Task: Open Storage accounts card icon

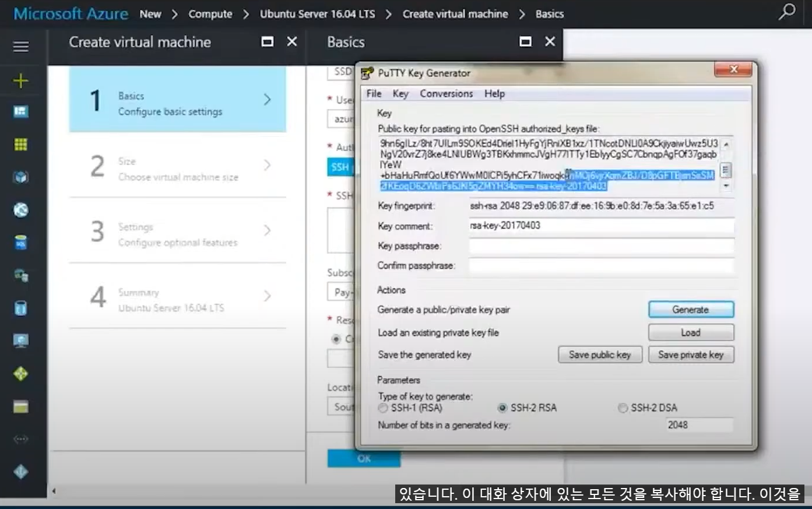Action: [x=21, y=406]
